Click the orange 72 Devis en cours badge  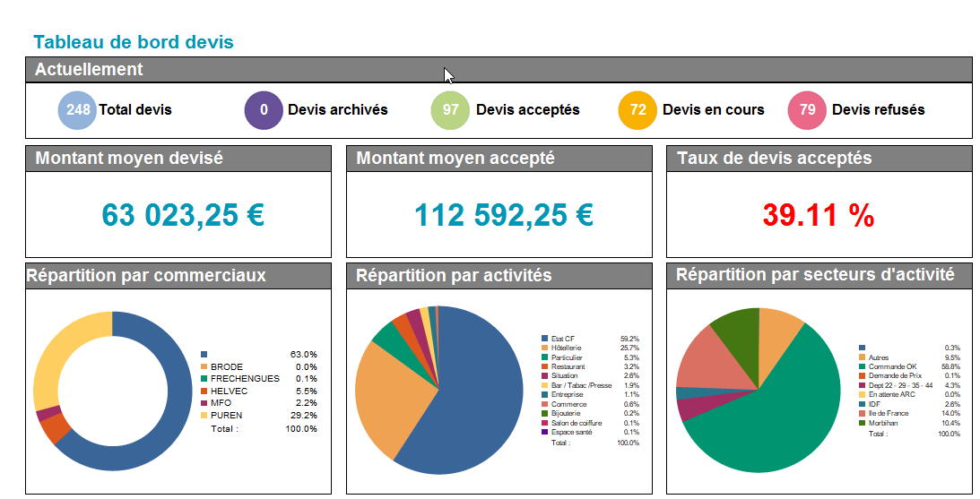click(x=637, y=110)
